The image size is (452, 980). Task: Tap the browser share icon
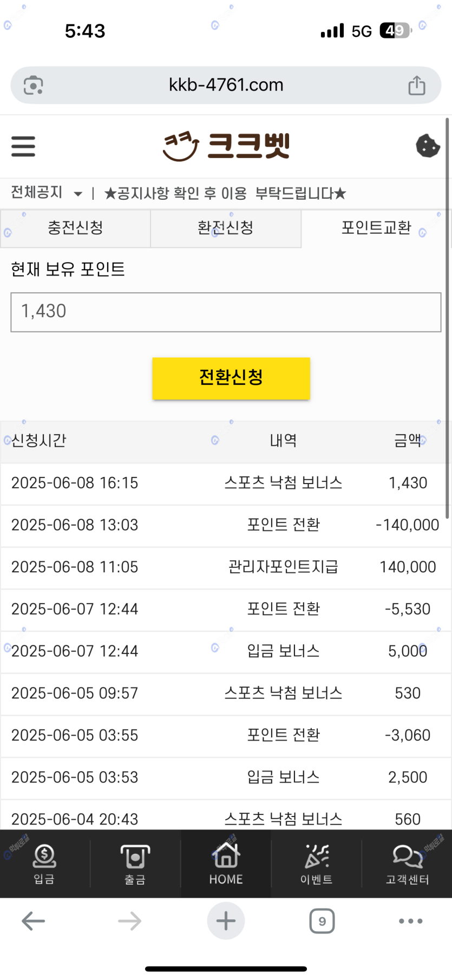(416, 85)
